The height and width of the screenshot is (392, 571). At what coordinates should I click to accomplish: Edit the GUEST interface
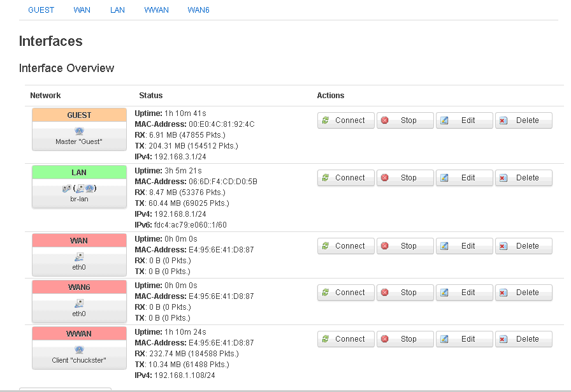click(465, 120)
